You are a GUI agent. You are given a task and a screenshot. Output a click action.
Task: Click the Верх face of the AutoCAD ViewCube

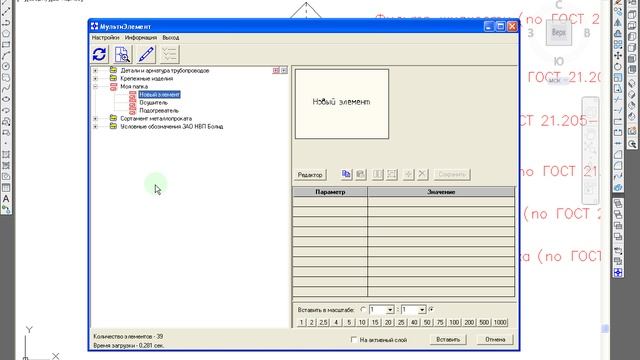[559, 32]
